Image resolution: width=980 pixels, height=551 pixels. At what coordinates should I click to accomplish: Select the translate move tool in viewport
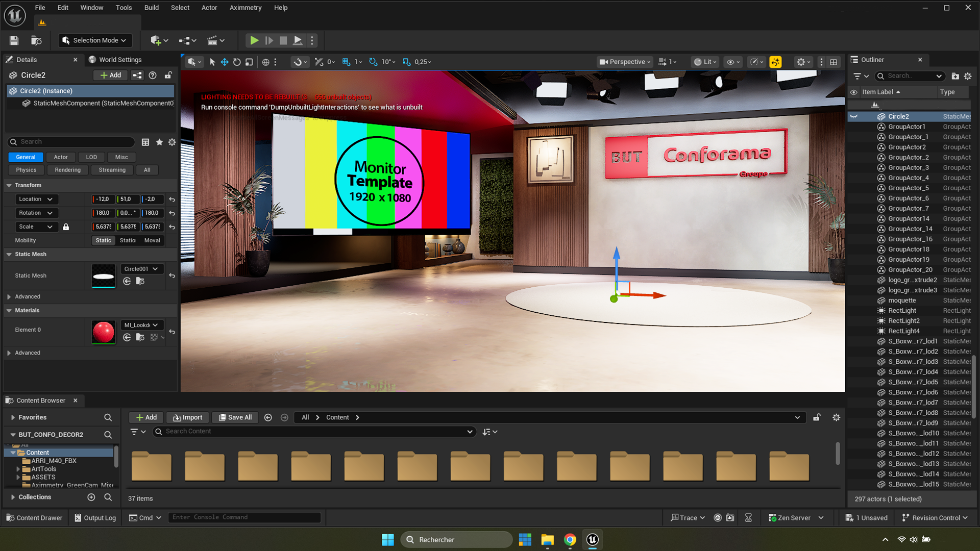tap(225, 62)
